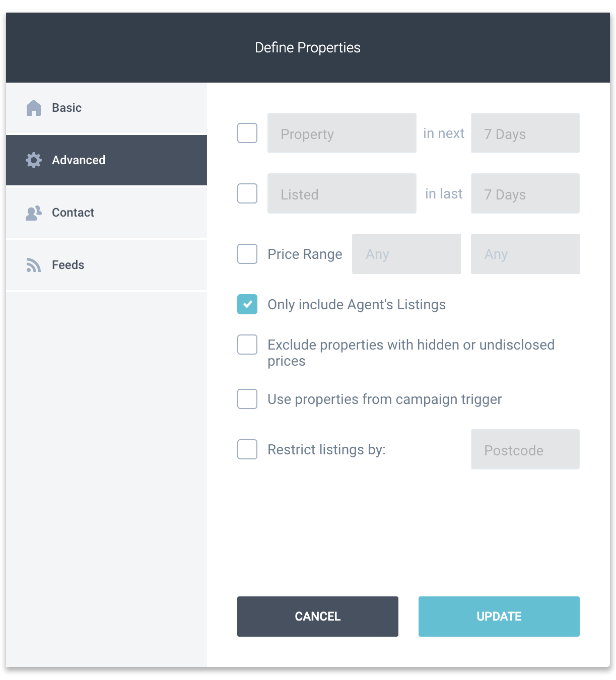Click the people icon beside Contact

pyautogui.click(x=34, y=213)
